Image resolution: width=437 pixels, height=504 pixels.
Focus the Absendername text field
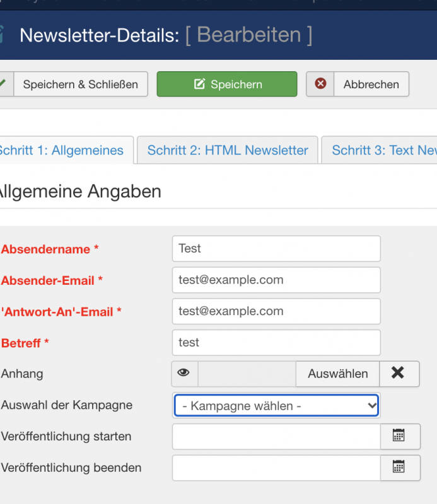coord(276,249)
